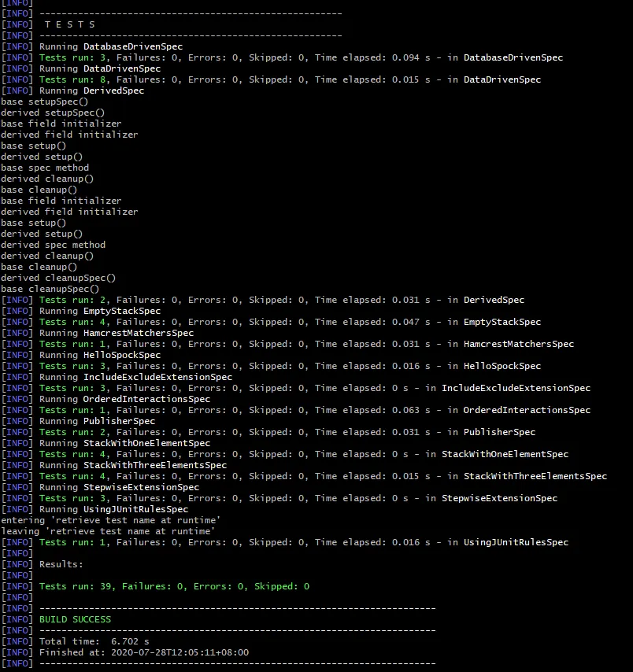
Task: Select 'Running HelloSpockSpec' line
Action: [x=81, y=356]
